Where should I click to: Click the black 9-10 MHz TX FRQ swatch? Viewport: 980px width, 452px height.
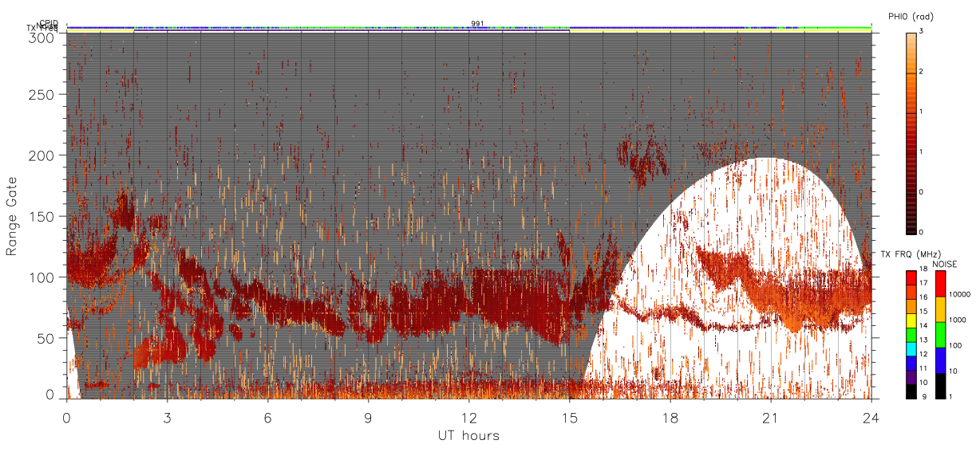click(x=911, y=391)
